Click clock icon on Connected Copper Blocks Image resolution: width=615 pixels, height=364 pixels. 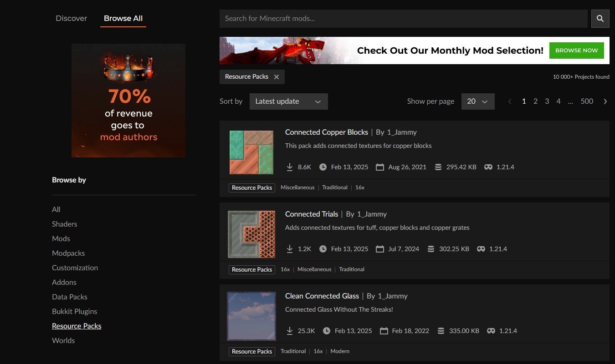(323, 167)
